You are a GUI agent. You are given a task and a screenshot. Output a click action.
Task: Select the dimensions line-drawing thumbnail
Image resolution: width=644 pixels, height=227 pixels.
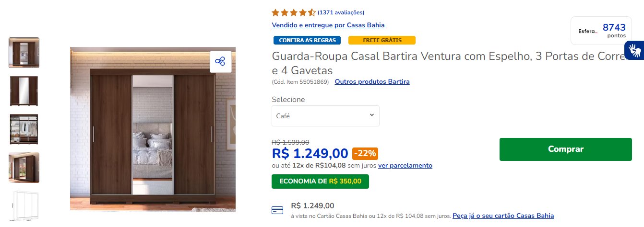point(24,206)
